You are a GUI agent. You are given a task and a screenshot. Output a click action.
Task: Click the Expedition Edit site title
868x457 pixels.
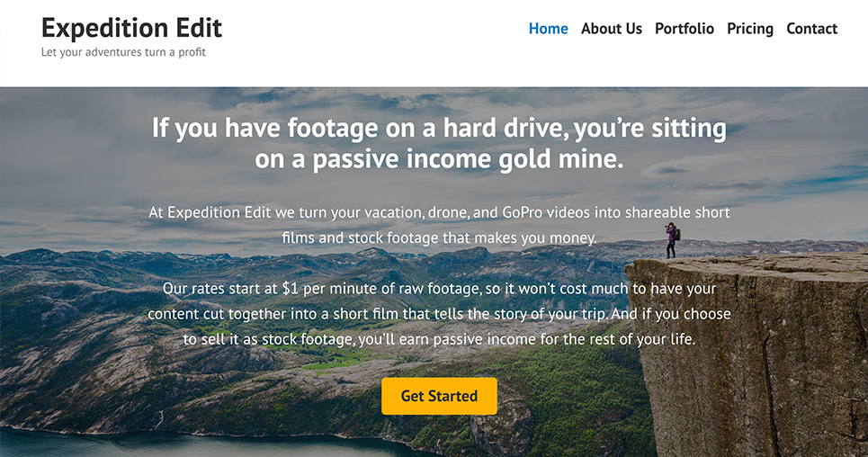point(131,27)
